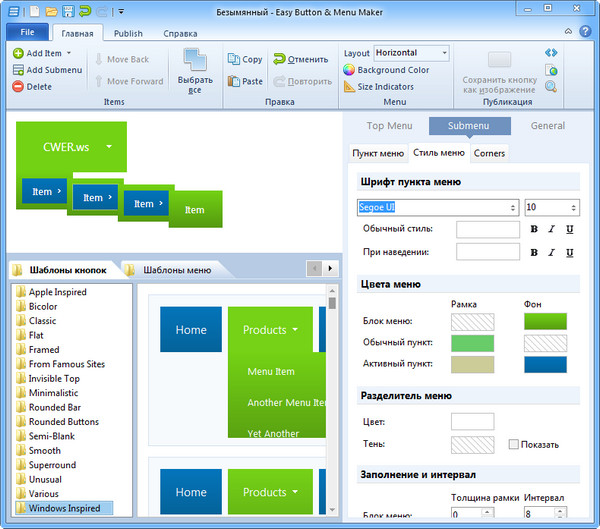Click the Add Item icon
The height and width of the screenshot is (529, 600).
click(x=19, y=53)
